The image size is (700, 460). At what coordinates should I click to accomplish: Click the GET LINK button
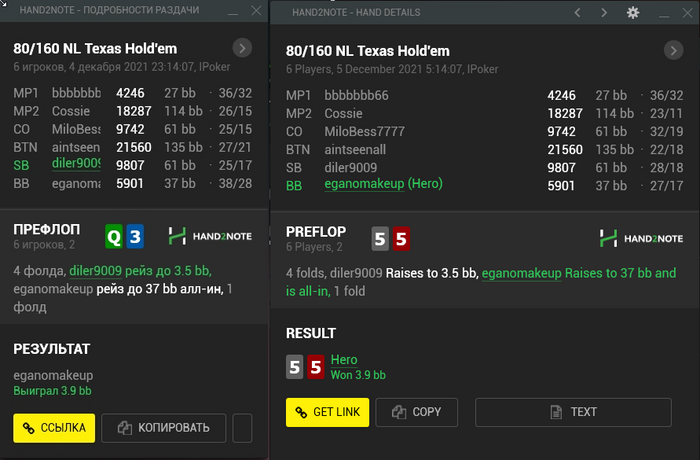(x=327, y=412)
